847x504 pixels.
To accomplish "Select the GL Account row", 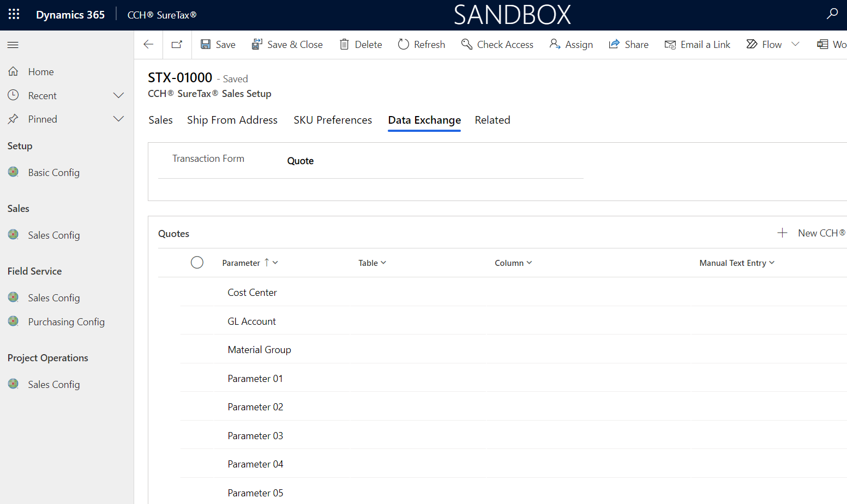I will coord(513,321).
